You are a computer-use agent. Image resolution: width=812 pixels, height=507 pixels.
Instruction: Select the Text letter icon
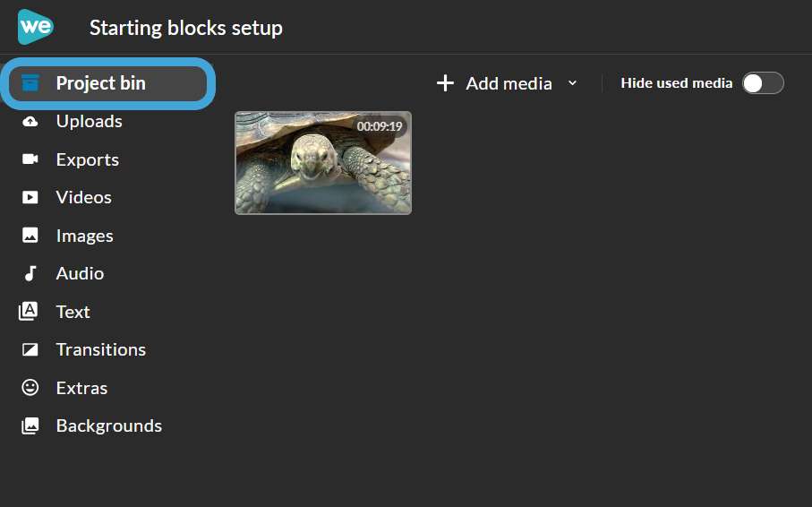point(28,312)
